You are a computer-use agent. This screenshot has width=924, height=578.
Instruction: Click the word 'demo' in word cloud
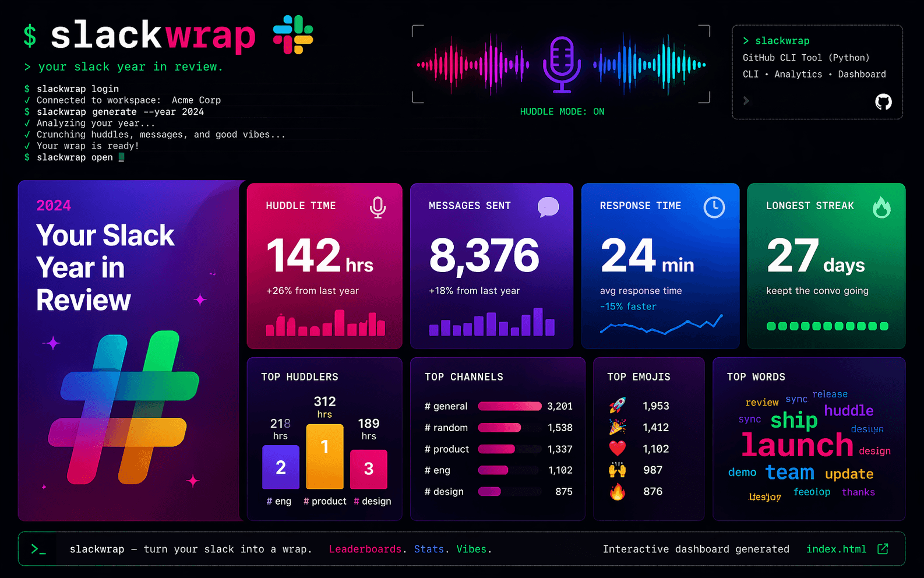pos(742,473)
